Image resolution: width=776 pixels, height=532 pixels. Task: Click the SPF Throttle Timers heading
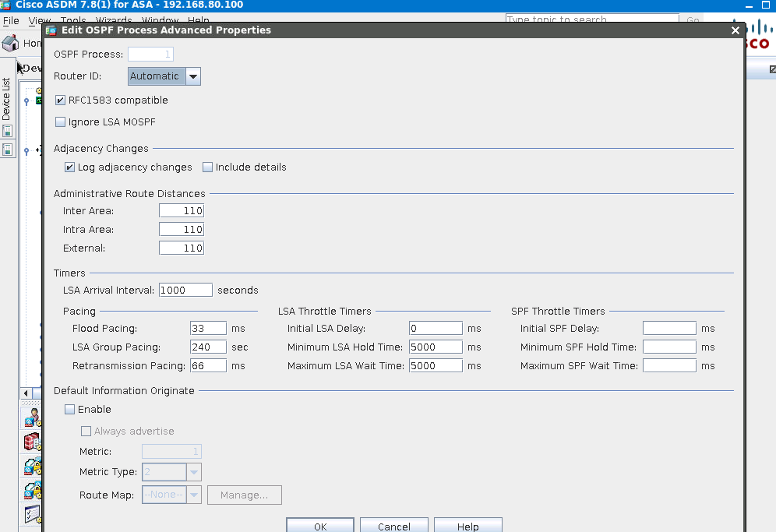point(558,312)
